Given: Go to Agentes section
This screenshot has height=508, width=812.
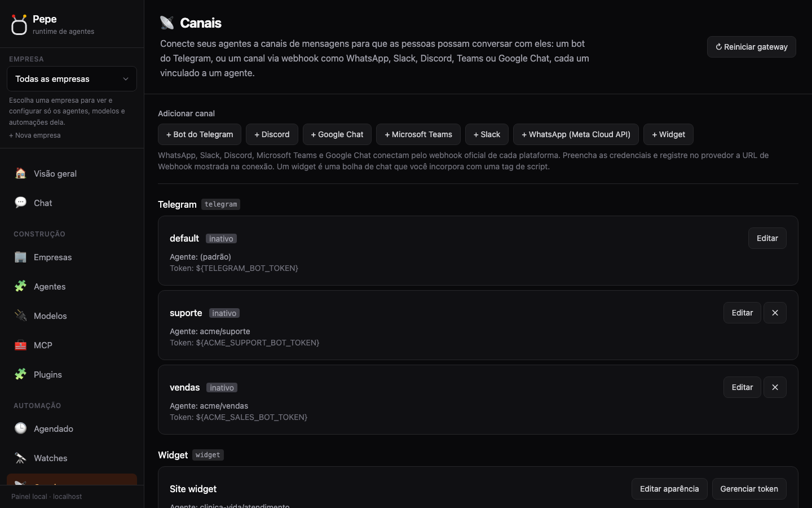Looking at the screenshot, I should point(72,286).
